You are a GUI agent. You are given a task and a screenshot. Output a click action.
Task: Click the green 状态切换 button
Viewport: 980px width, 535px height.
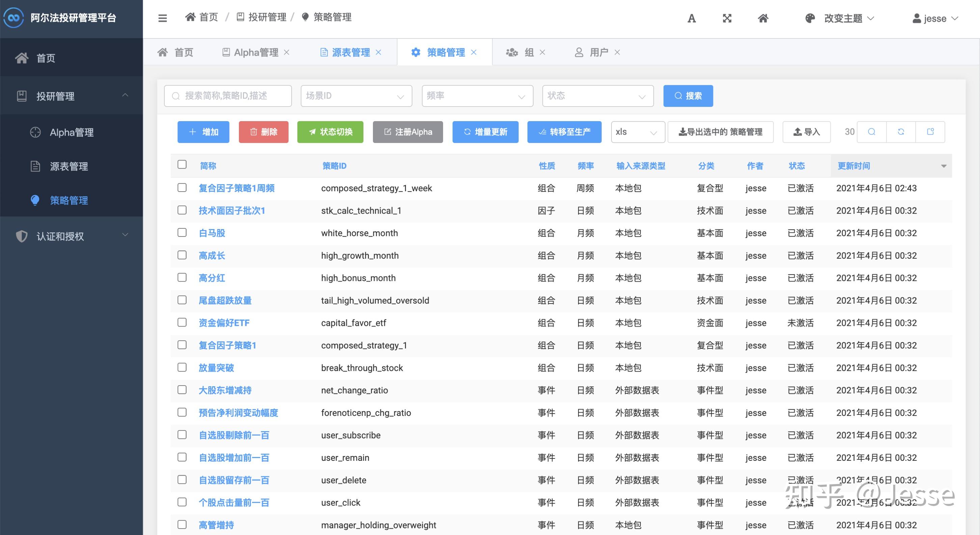coord(330,132)
